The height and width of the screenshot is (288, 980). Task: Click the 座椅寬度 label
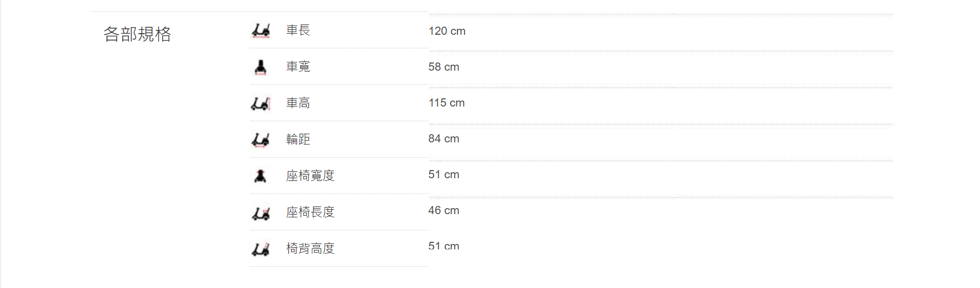[x=311, y=176]
